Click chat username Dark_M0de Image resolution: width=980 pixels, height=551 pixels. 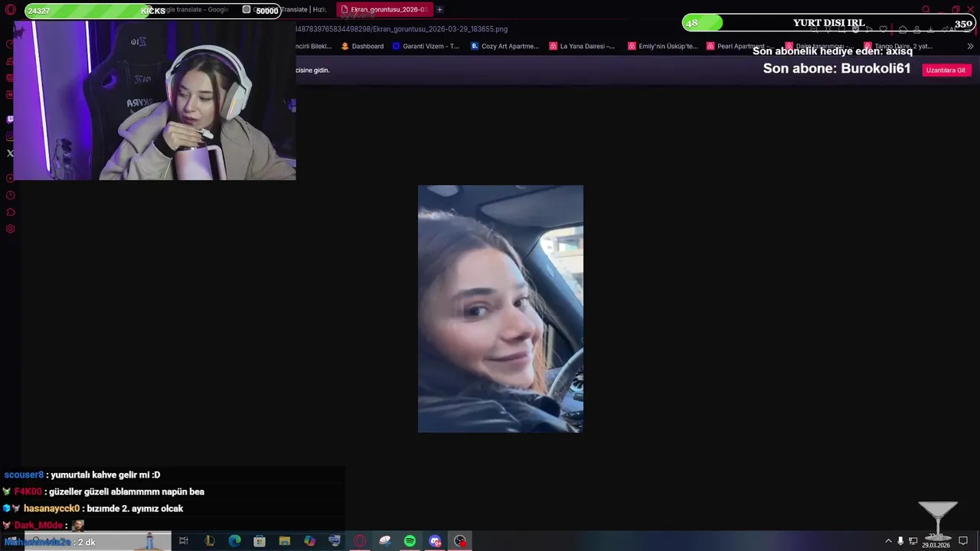[38, 525]
